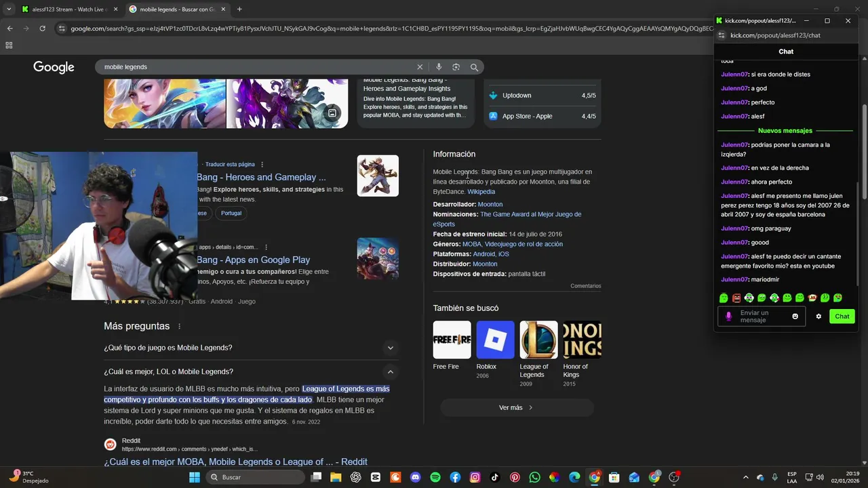Image resolution: width=868 pixels, height=488 pixels.
Task: Open the chat emoji picker
Action: pyautogui.click(x=795, y=317)
